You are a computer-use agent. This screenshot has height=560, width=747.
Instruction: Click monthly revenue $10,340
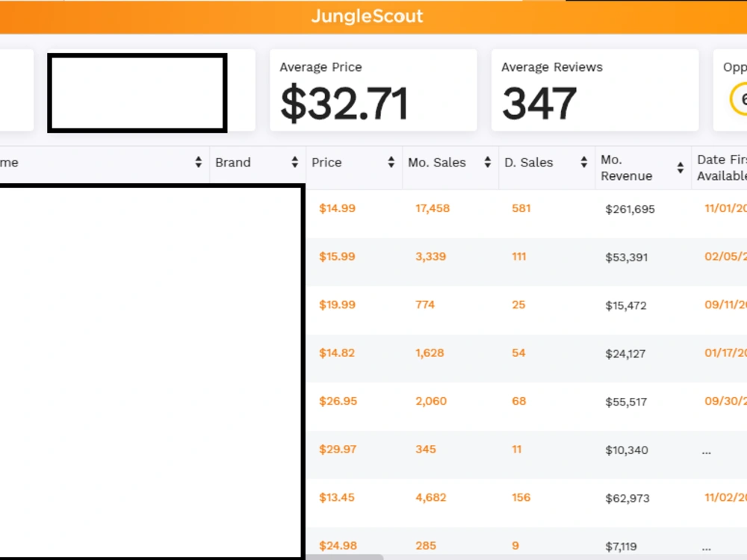627,449
